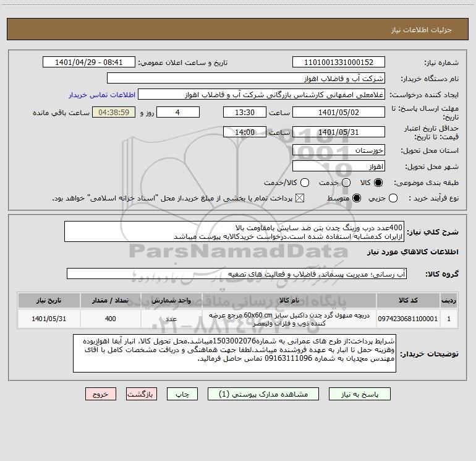Screen dimensions: 476x461
Task: Click the deadline time field 13:30
Action: (x=245, y=112)
